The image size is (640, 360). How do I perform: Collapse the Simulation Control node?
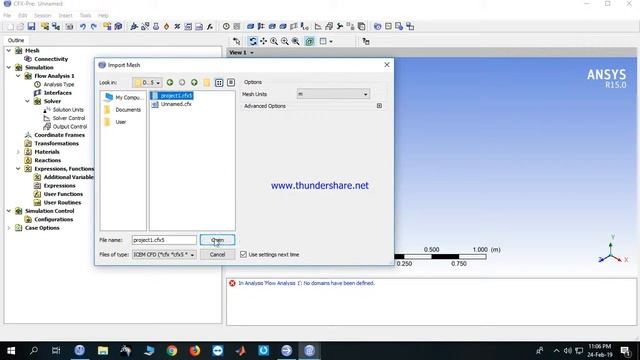[x=9, y=211]
